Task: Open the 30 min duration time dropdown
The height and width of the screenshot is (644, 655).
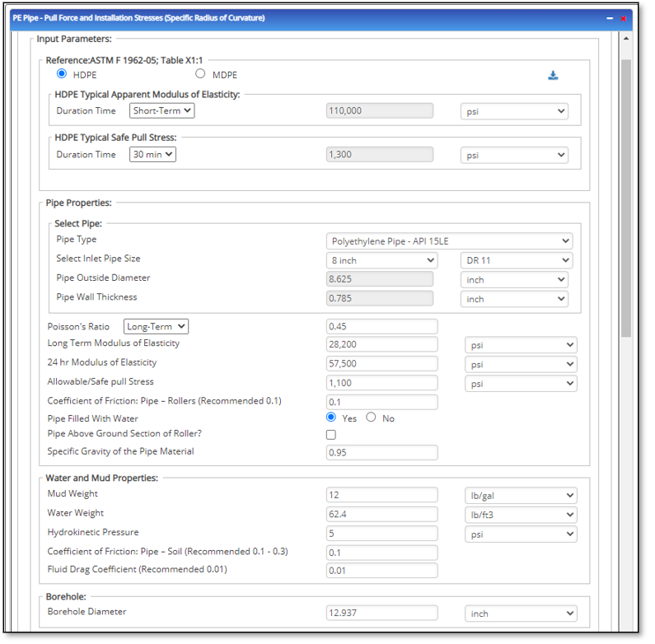Action: coord(152,154)
